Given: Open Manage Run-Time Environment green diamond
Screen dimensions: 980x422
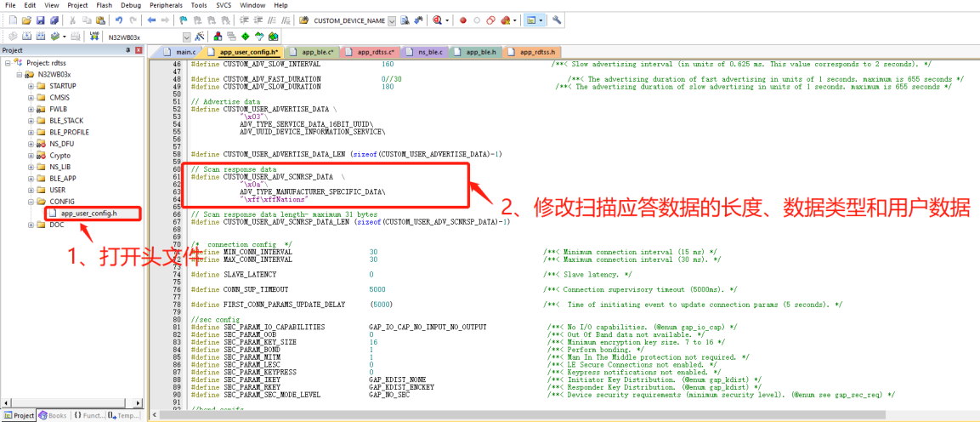Looking at the screenshot, I should click(x=246, y=37).
